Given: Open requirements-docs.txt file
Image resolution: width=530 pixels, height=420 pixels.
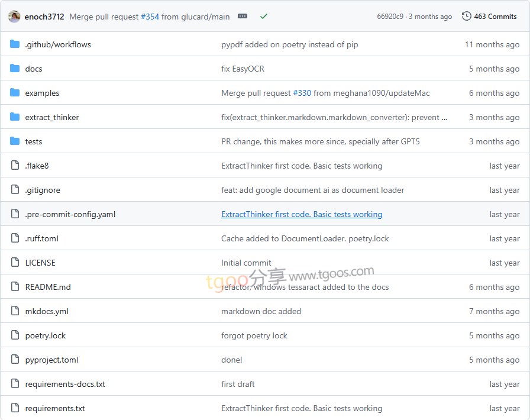Looking at the screenshot, I should [65, 384].
